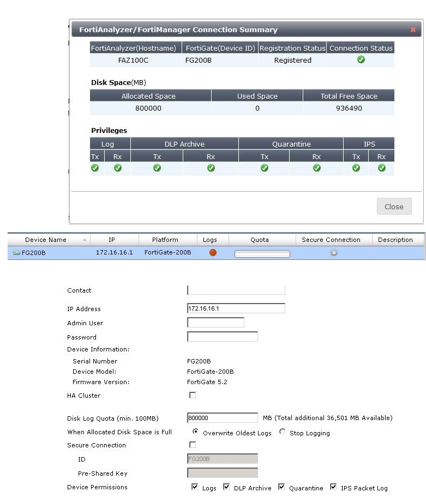Click the grey Secure Connection status icon
Screen dimensions: 426x504
click(334, 253)
